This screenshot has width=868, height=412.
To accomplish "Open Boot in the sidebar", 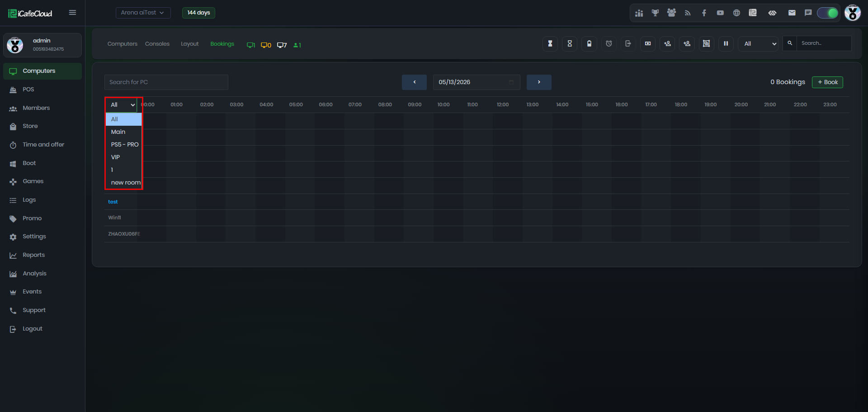I will coord(42,163).
